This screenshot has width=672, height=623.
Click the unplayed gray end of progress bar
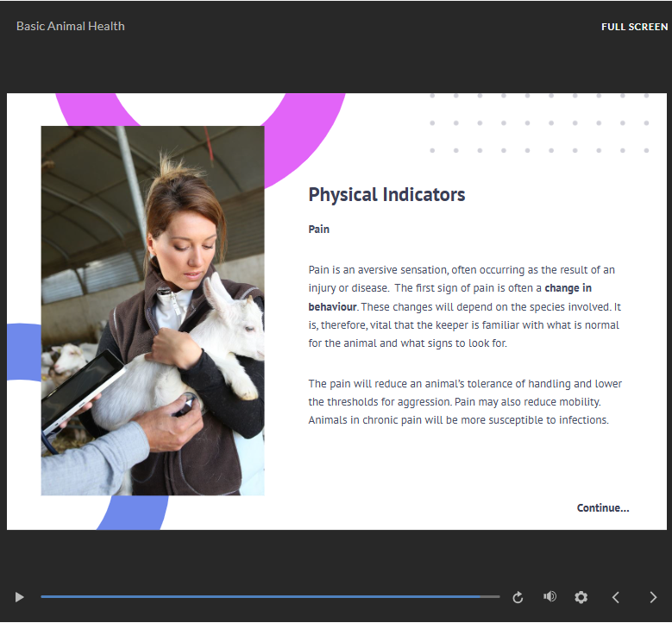[490, 596]
